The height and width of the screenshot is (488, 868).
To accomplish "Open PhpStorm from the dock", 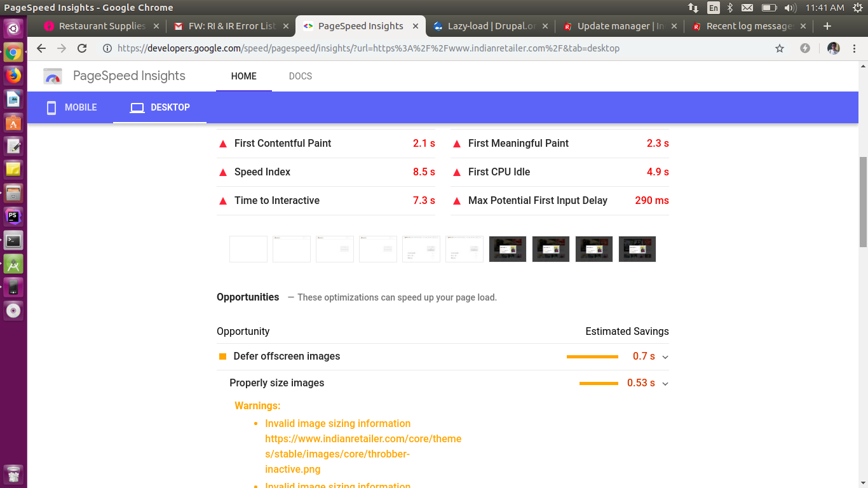I will tap(13, 217).
